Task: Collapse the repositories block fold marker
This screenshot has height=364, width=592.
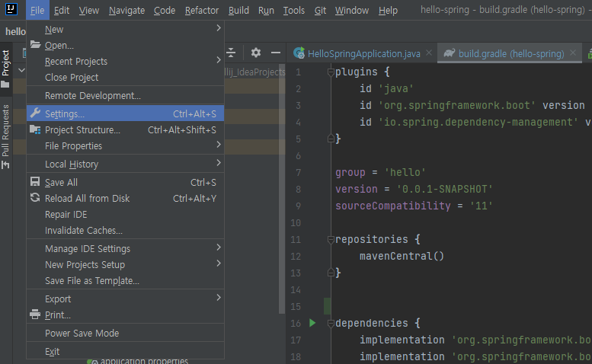Action: click(331, 239)
